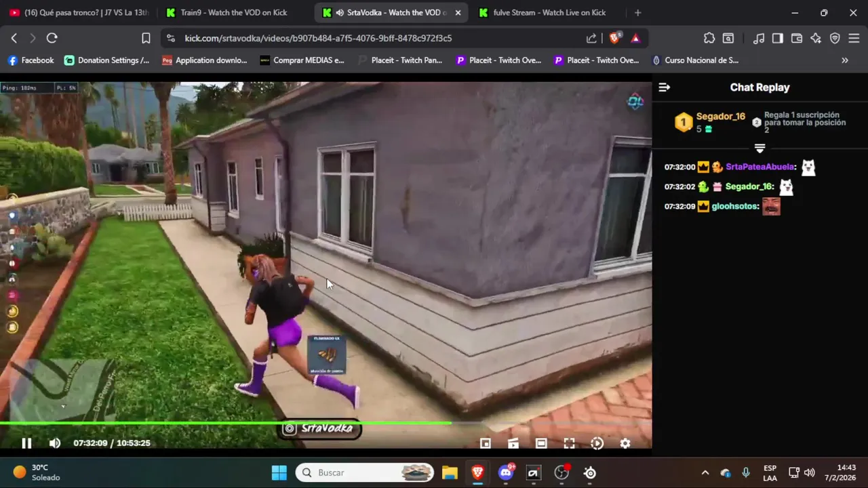Open the system volume speaker icon

[810, 472]
